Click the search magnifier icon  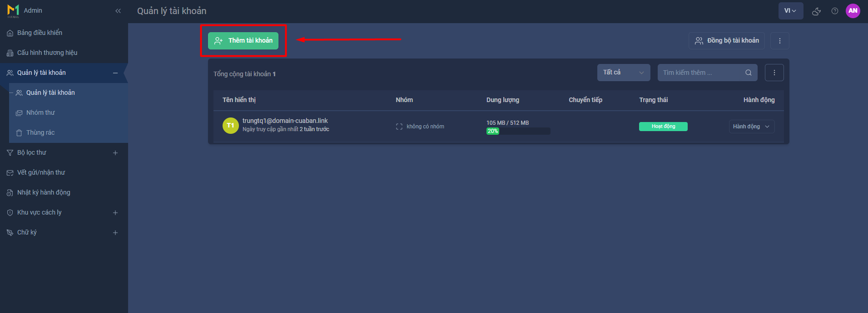pos(748,73)
